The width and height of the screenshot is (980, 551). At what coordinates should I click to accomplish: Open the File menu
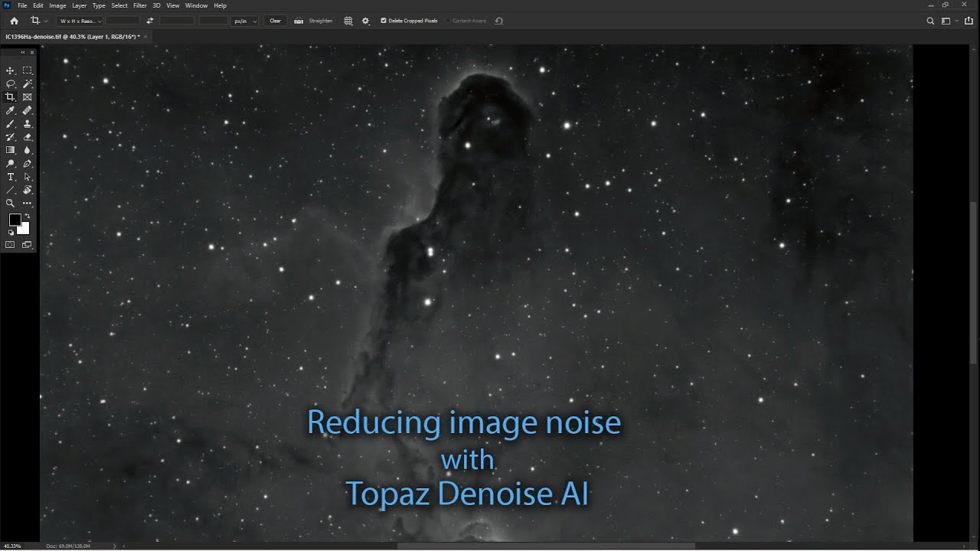pyautogui.click(x=23, y=5)
